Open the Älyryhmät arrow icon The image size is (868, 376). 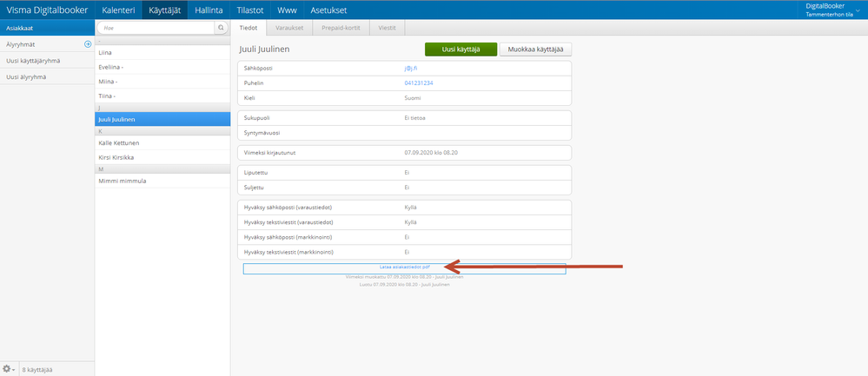[x=88, y=43]
